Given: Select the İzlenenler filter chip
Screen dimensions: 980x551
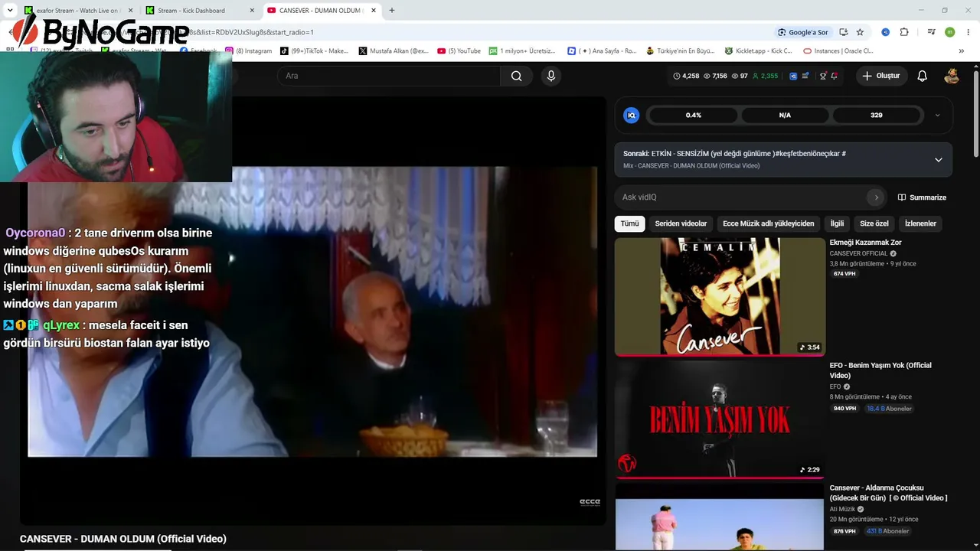Looking at the screenshot, I should pos(920,223).
